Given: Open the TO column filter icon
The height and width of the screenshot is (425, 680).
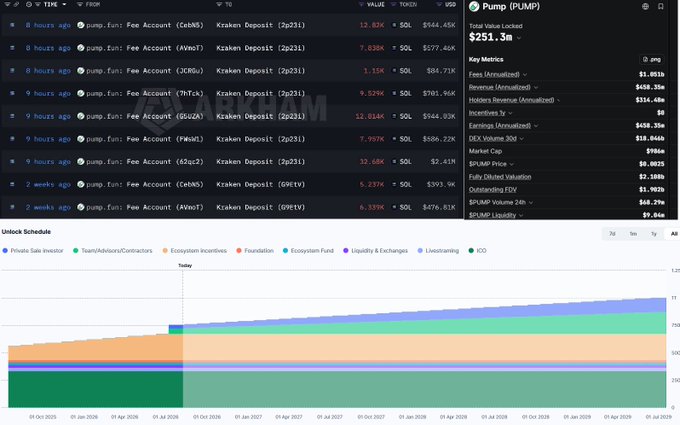Looking at the screenshot, I should tap(219, 4).
